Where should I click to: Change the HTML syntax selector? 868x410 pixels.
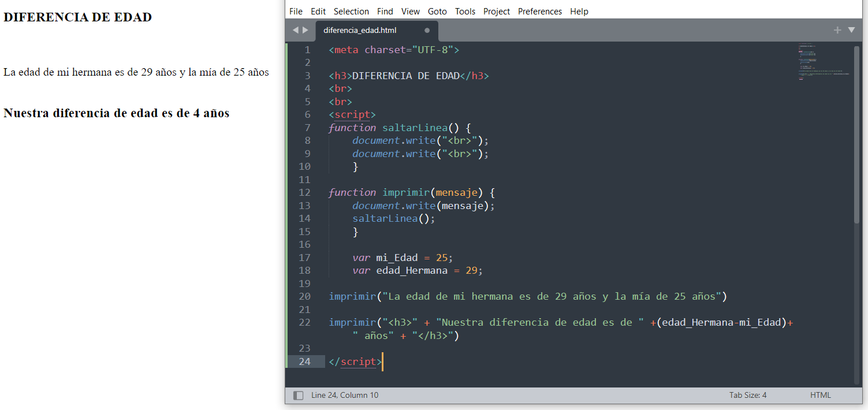pos(820,396)
